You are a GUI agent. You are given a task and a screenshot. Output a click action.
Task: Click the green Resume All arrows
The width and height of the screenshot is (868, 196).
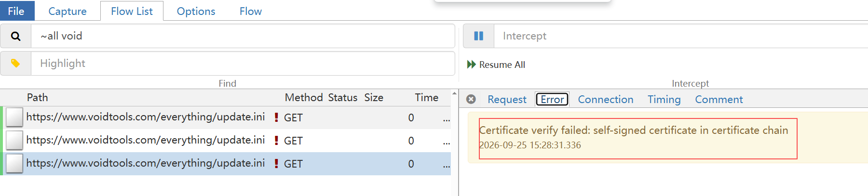(x=472, y=65)
